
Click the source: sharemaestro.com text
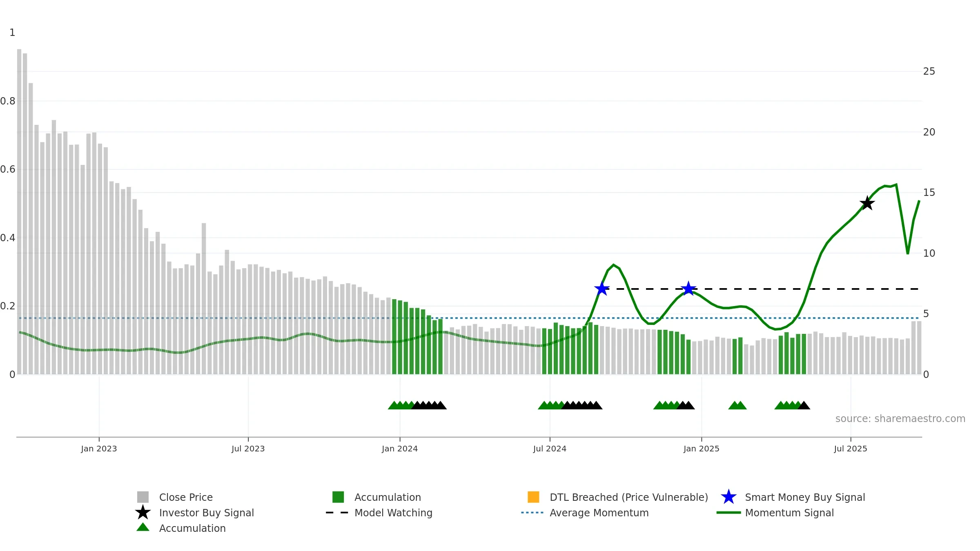coord(900,419)
